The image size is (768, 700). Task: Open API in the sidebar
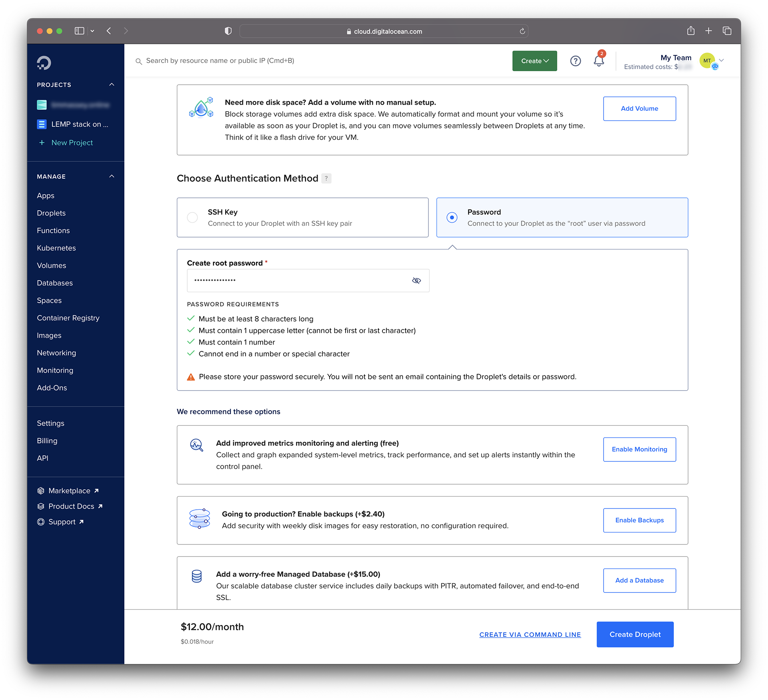click(x=42, y=458)
